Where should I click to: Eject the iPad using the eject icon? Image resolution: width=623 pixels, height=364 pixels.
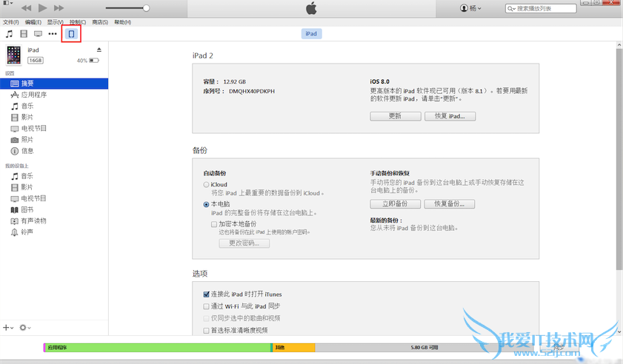click(99, 50)
